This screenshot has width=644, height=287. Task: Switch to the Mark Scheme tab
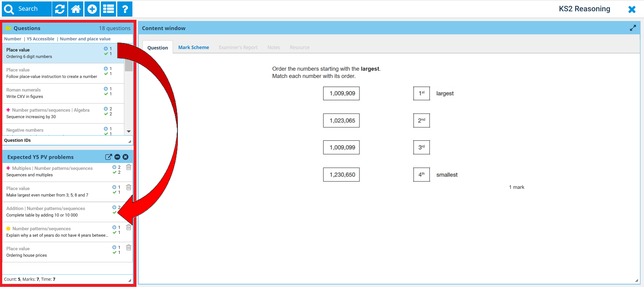click(193, 47)
